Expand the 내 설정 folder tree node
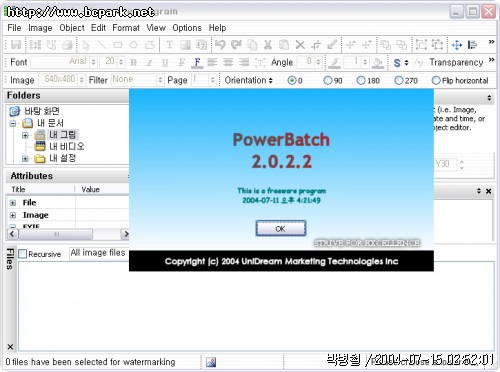This screenshot has width=500, height=372. 25,159
